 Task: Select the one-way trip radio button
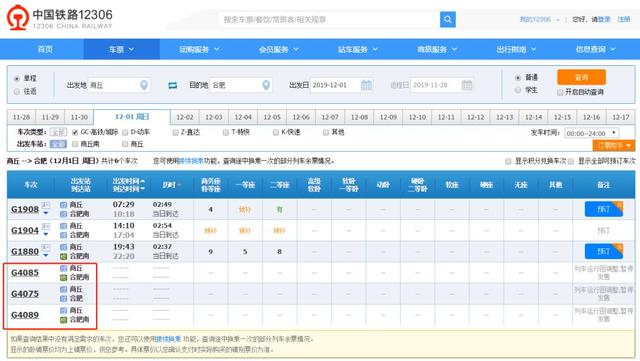(x=17, y=78)
